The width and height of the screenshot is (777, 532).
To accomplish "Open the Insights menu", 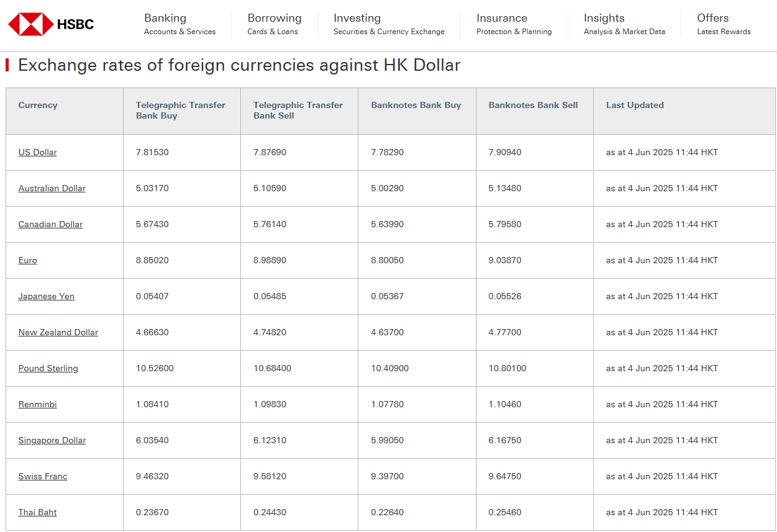I will (x=624, y=24).
